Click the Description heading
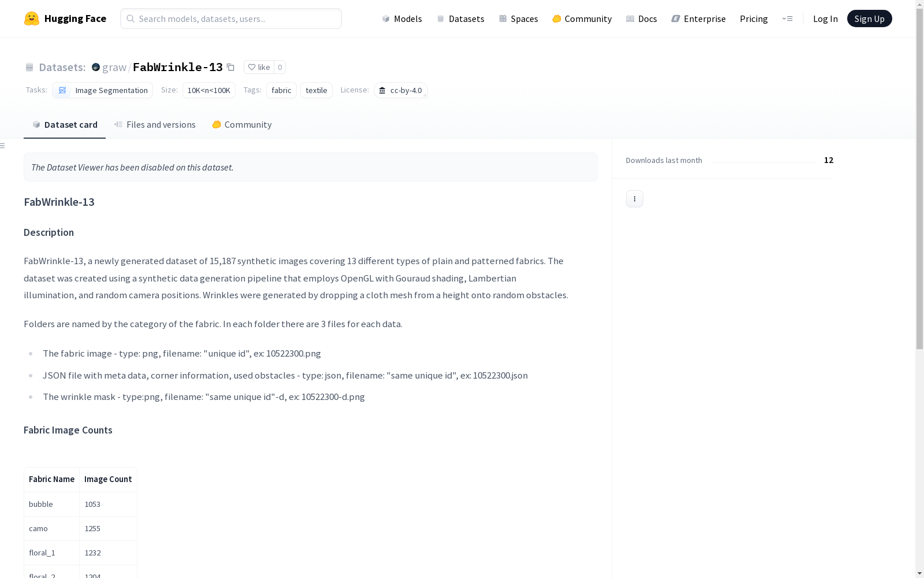Viewport: 924px width, 578px height. point(49,232)
